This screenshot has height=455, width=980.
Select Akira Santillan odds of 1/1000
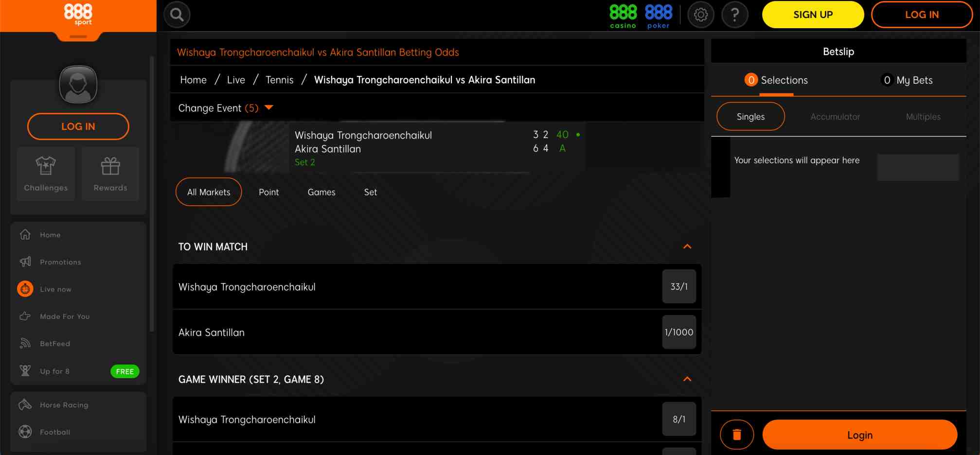[x=679, y=332]
